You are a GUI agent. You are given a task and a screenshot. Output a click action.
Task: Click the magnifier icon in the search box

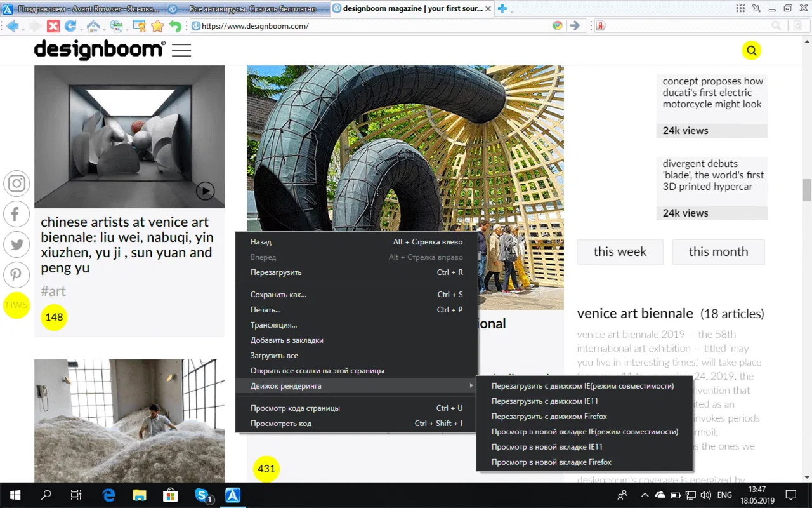(776, 26)
